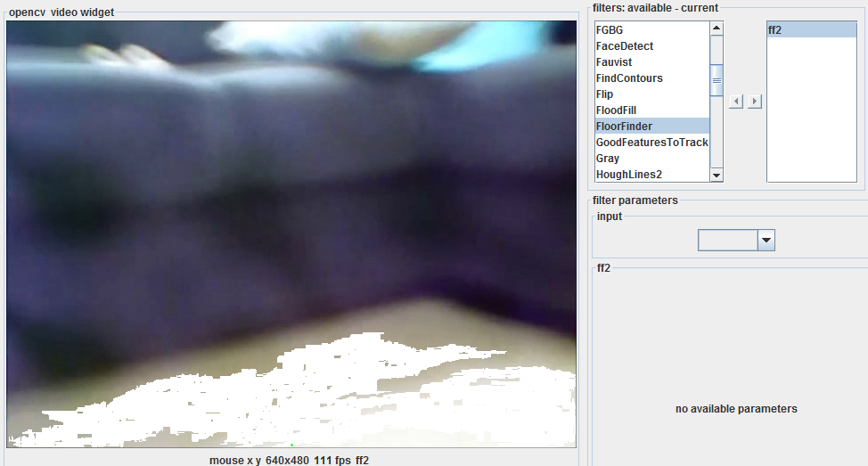Select FaceDetect filter in the list
Image resolution: width=868 pixels, height=466 pixels.
point(652,46)
